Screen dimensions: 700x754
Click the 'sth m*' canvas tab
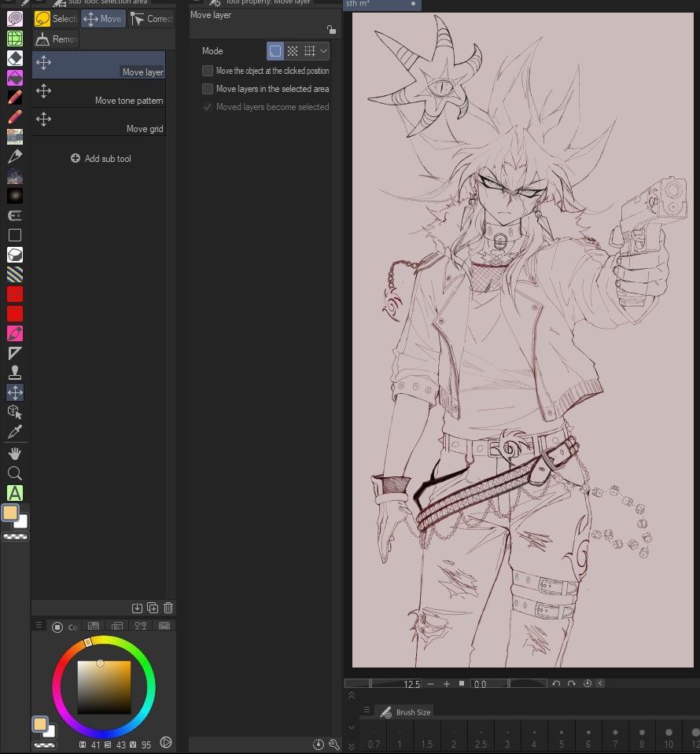(381, 4)
